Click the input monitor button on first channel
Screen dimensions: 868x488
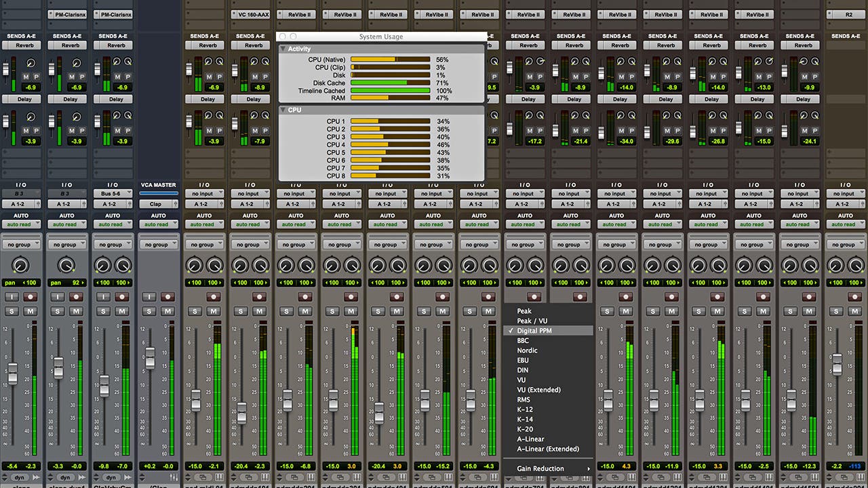(x=12, y=297)
